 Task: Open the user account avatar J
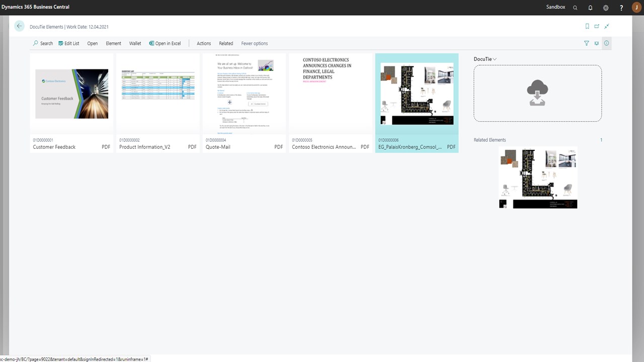(635, 8)
